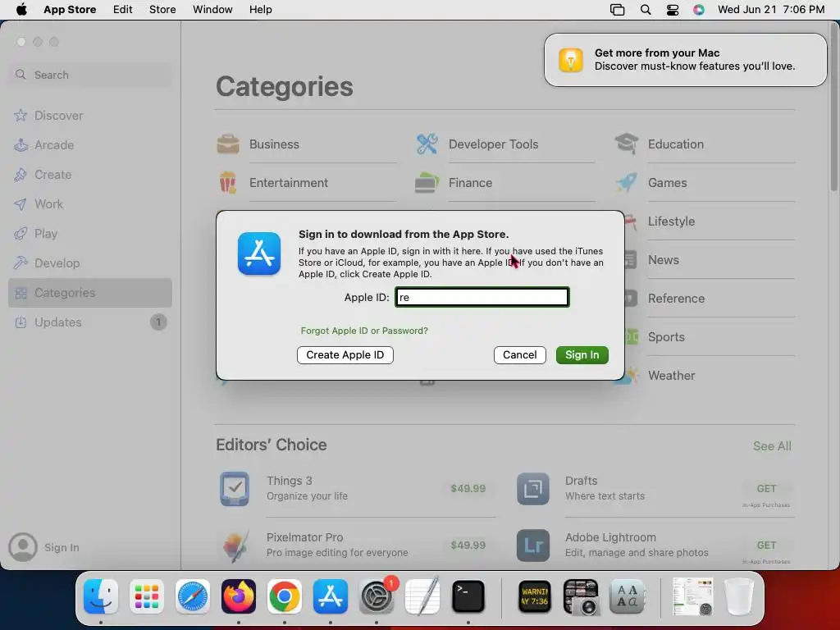The image size is (840, 630).
Task: Open Control Center in the menu bar
Action: [673, 10]
